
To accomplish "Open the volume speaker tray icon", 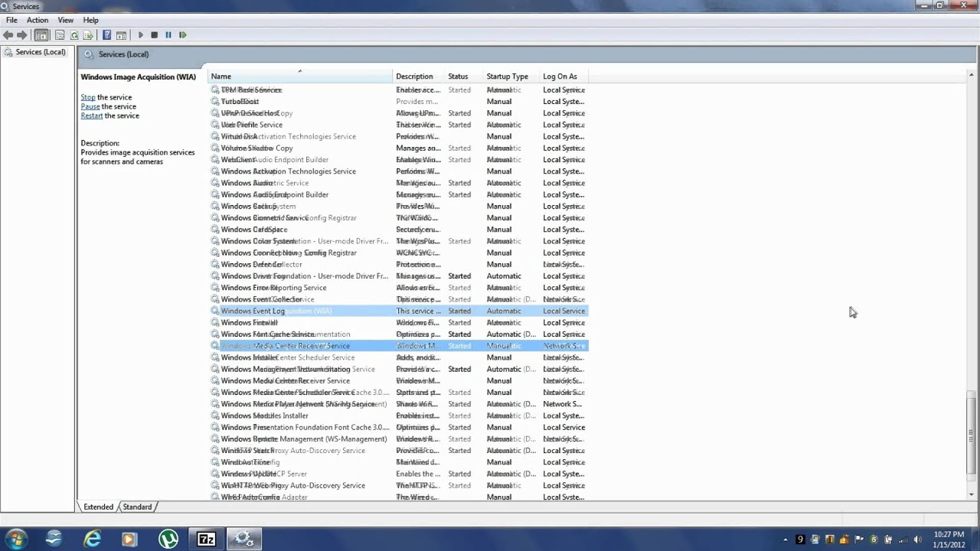I will pos(917,540).
